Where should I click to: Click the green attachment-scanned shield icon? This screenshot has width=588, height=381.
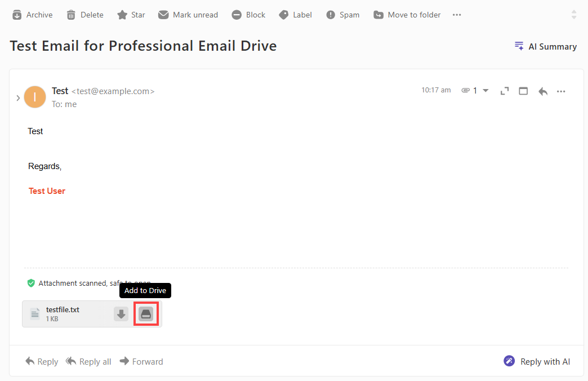tap(31, 283)
